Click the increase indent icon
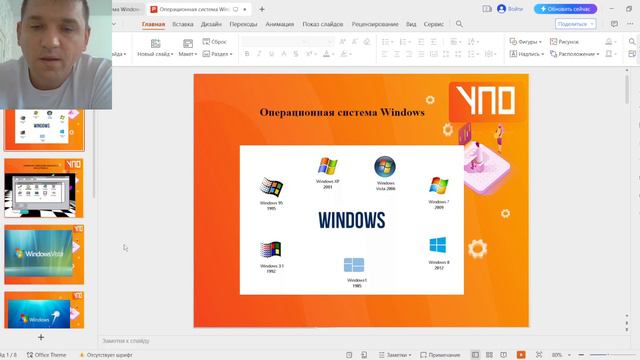Image resolution: width=640 pixels, height=360 pixels. coord(433,42)
